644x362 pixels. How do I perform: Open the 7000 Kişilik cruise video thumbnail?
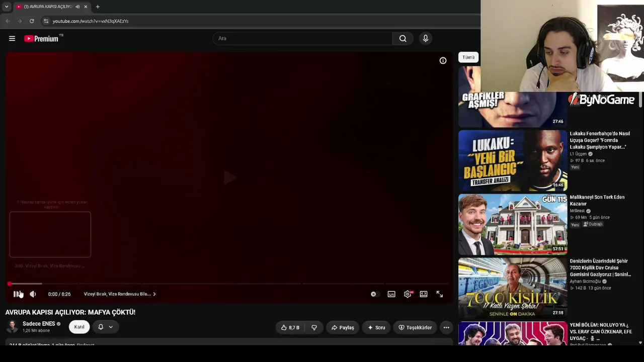(x=513, y=288)
